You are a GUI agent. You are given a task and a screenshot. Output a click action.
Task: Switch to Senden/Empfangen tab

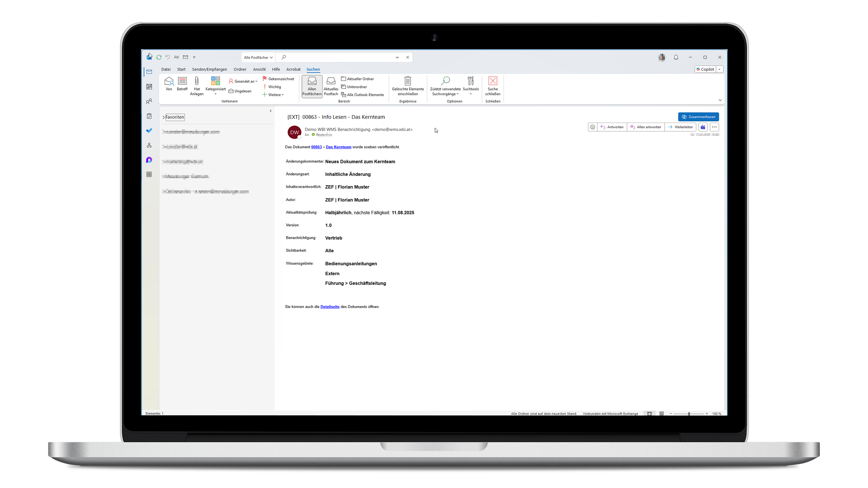pyautogui.click(x=209, y=69)
